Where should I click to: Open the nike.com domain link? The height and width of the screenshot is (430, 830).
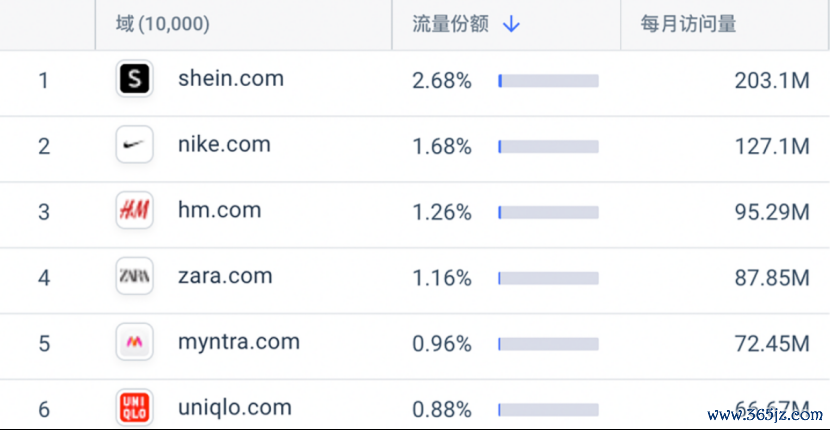[x=224, y=145]
